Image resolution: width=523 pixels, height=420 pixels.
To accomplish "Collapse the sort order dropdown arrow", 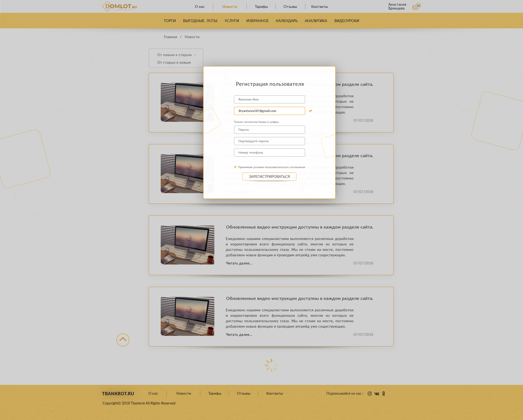I will tap(195, 55).
